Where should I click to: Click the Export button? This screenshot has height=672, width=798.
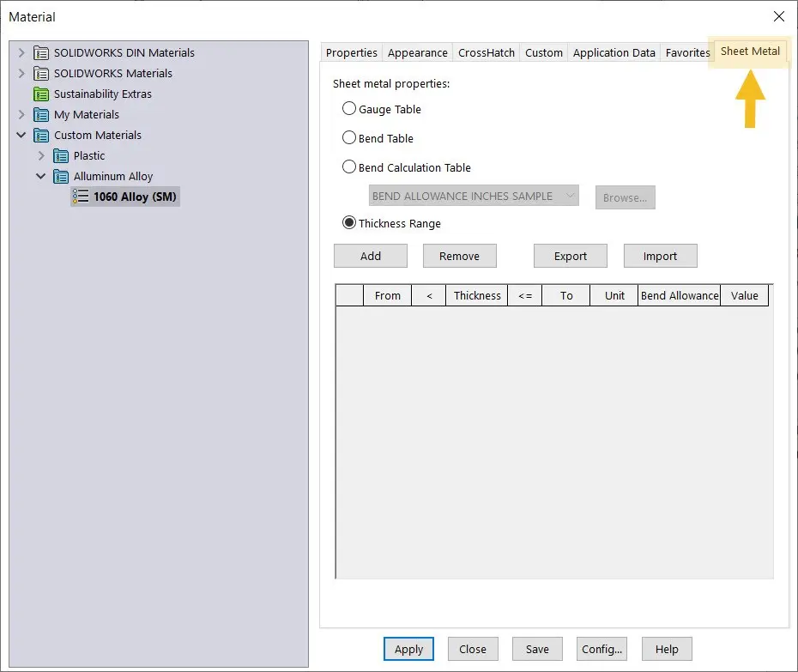[x=570, y=256]
